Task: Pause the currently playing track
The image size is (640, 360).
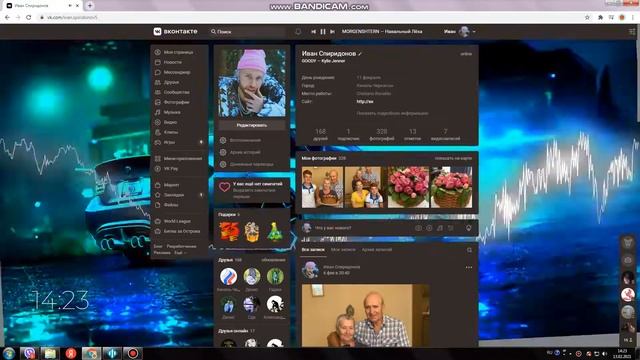Action: pos(323,31)
